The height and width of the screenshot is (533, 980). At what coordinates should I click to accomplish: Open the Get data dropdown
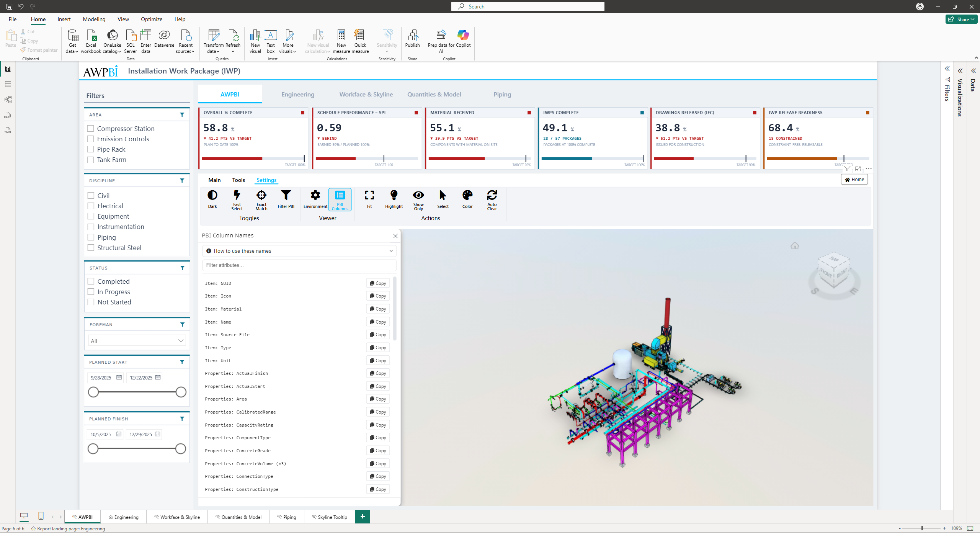(x=72, y=41)
